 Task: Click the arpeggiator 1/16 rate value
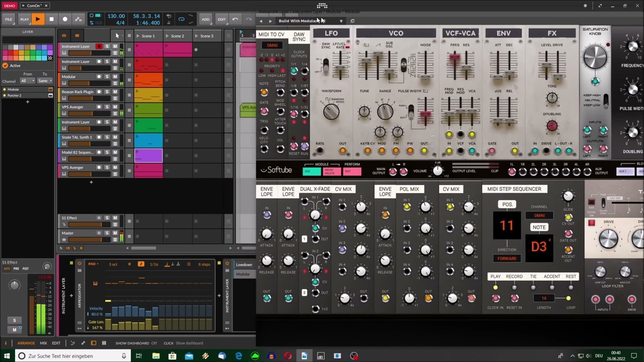153,264
